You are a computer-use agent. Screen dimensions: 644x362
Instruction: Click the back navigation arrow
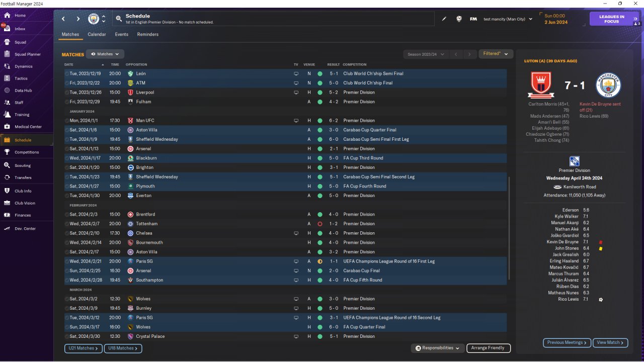[x=63, y=19]
